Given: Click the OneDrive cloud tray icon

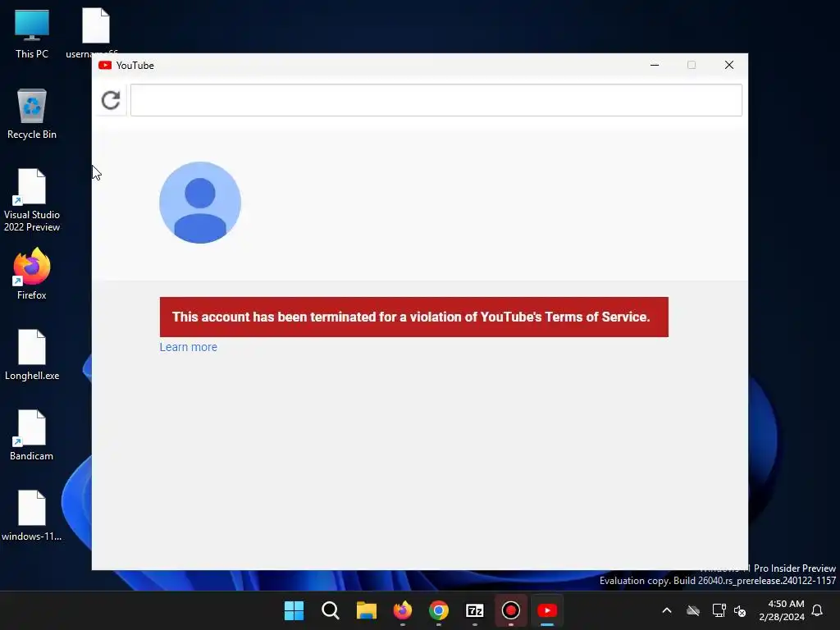Looking at the screenshot, I should 693,610.
